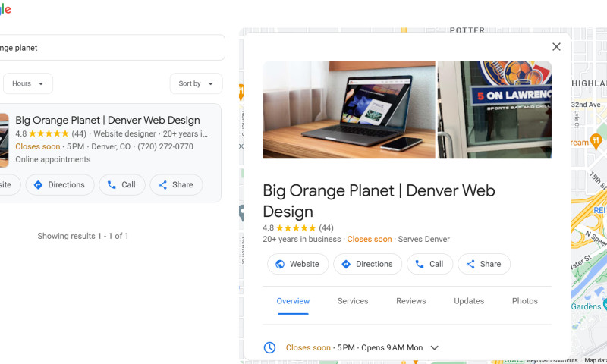Click the (44) reviews count in left listing
This screenshot has width=607, height=364.
point(79,133)
